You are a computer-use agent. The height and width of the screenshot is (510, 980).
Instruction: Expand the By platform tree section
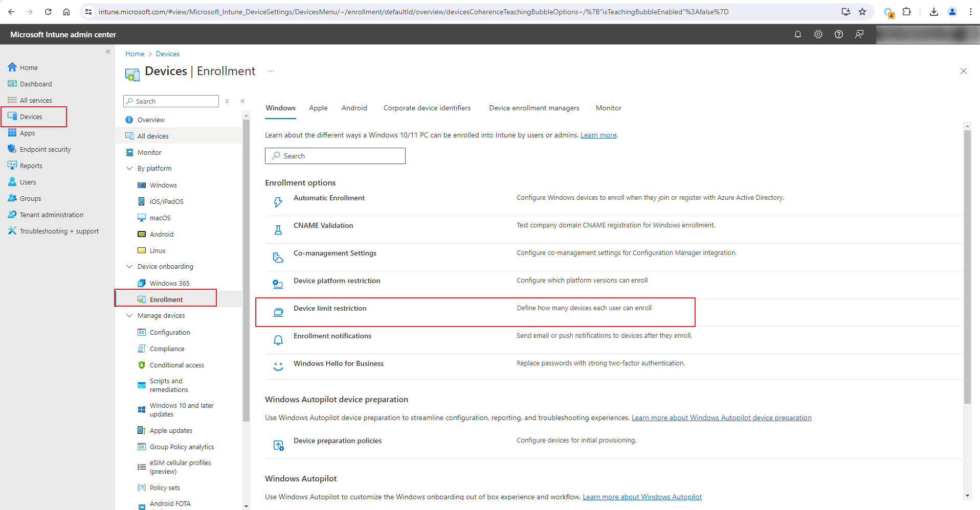tap(129, 168)
